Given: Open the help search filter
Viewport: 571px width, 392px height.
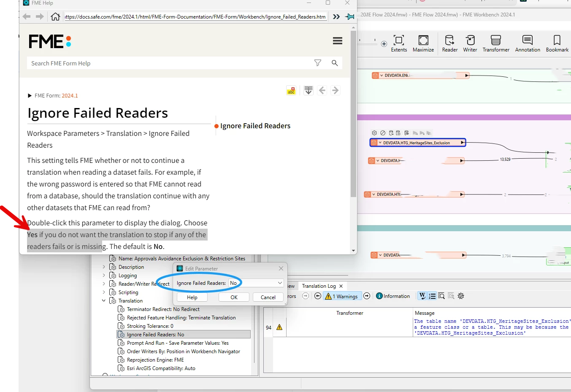Looking at the screenshot, I should pyautogui.click(x=318, y=63).
